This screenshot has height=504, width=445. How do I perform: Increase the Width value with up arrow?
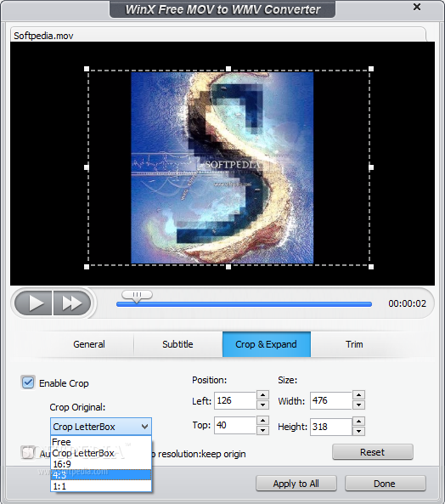pyautogui.click(x=359, y=395)
